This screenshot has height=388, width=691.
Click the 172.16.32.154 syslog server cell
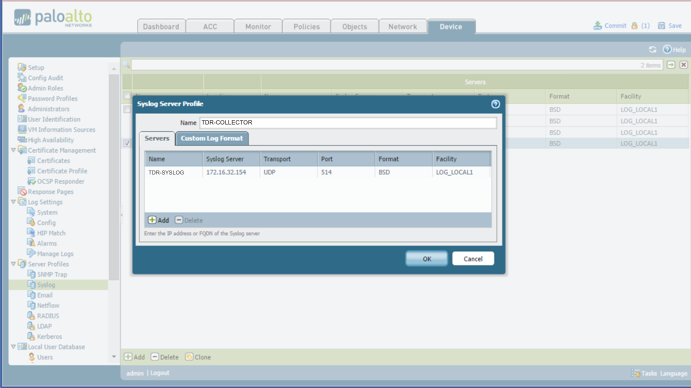pos(226,172)
